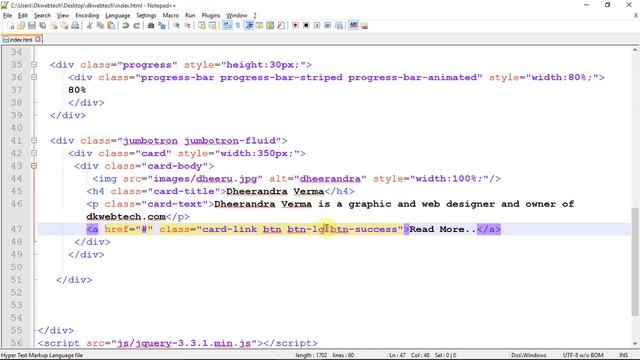The height and width of the screenshot is (360, 640).
Task: Click the Redo toolbar arrow
Action: pos(137,26)
